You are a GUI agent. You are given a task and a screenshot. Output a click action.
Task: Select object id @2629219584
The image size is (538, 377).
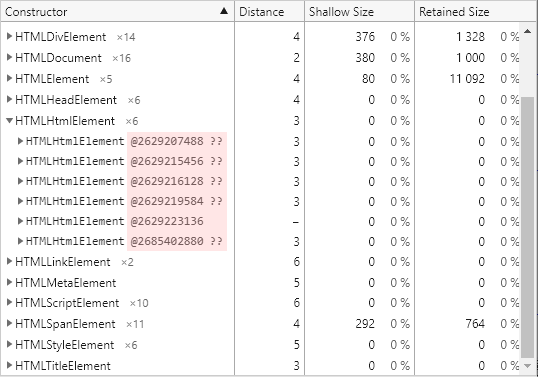click(x=167, y=201)
